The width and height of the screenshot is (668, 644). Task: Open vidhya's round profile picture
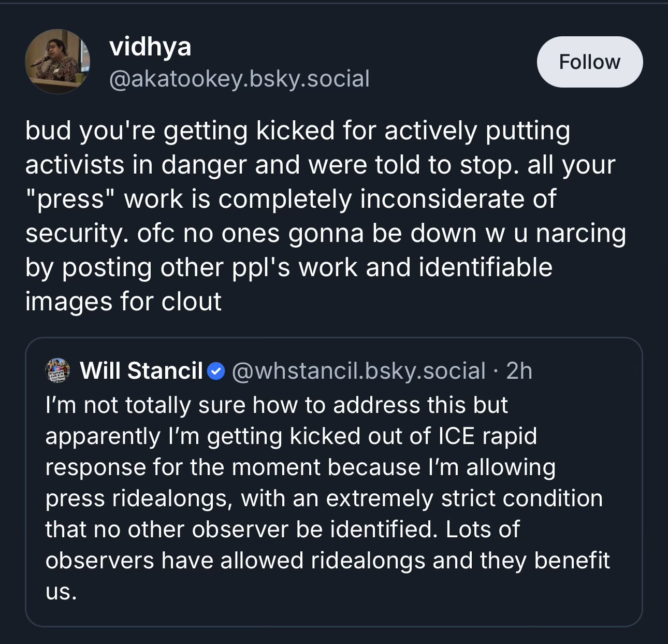pos(57,61)
